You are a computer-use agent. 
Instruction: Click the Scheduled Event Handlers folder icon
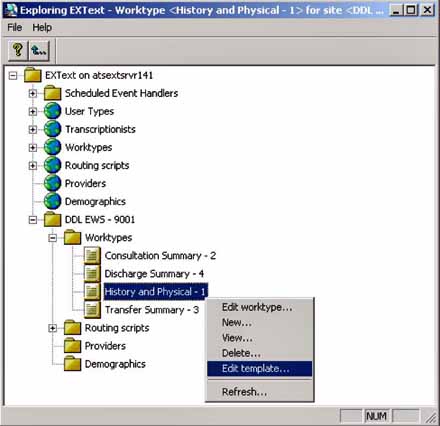(52, 93)
